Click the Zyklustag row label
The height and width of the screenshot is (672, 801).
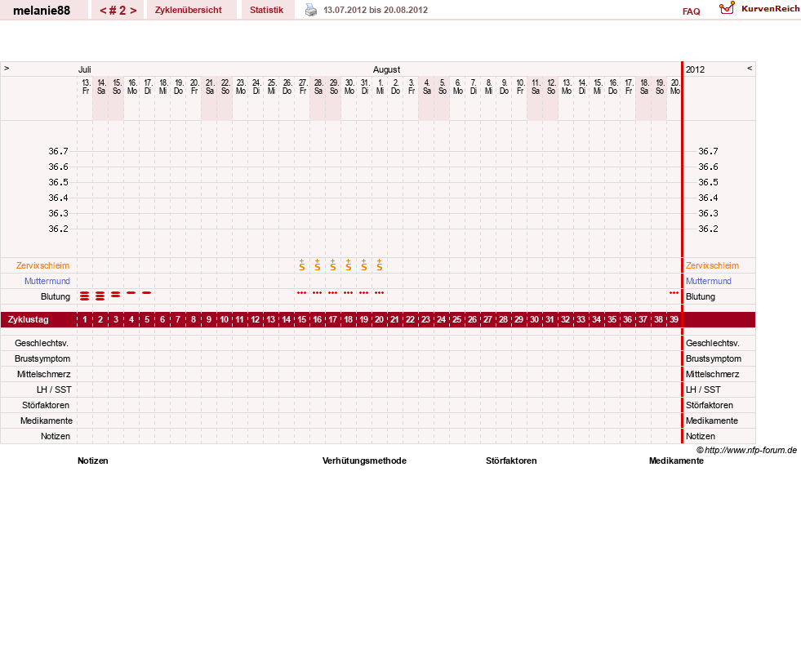click(x=28, y=319)
